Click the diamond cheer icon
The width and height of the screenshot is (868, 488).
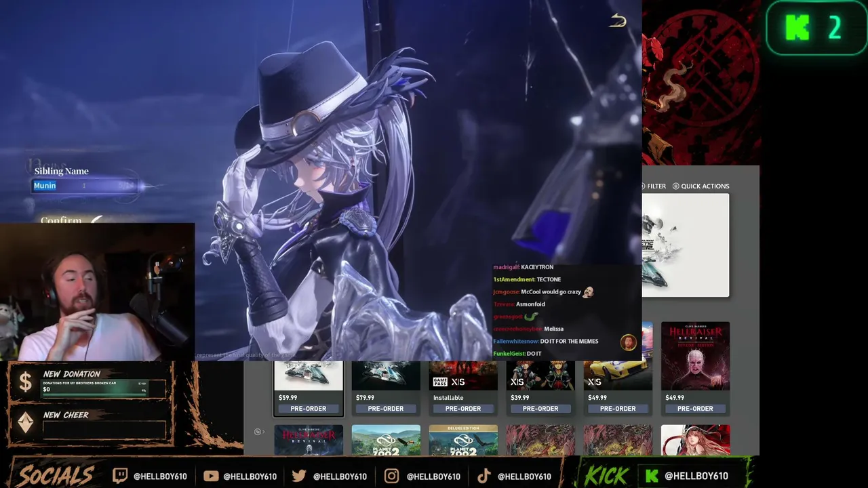click(x=25, y=423)
